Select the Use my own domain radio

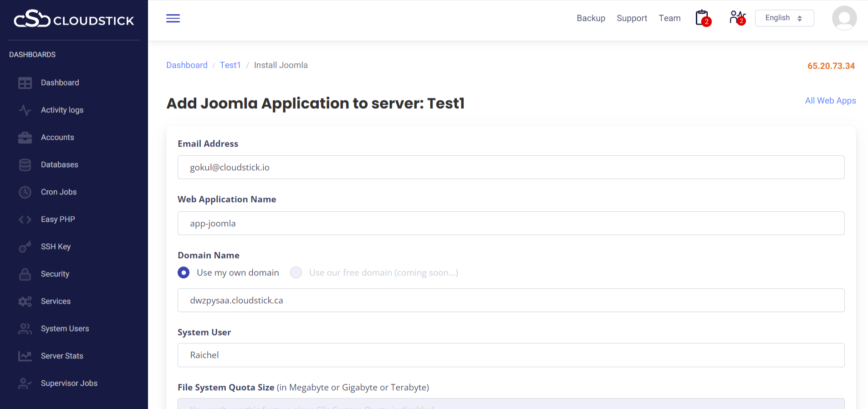point(184,272)
